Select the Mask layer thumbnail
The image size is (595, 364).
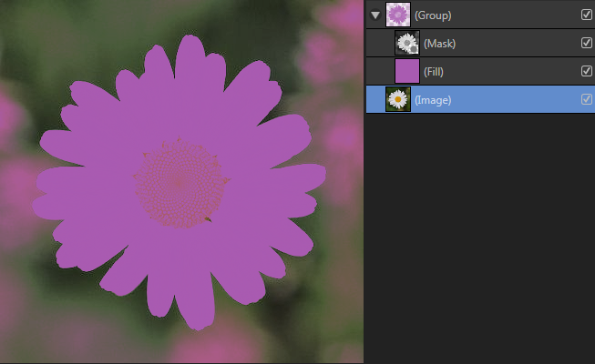(407, 43)
